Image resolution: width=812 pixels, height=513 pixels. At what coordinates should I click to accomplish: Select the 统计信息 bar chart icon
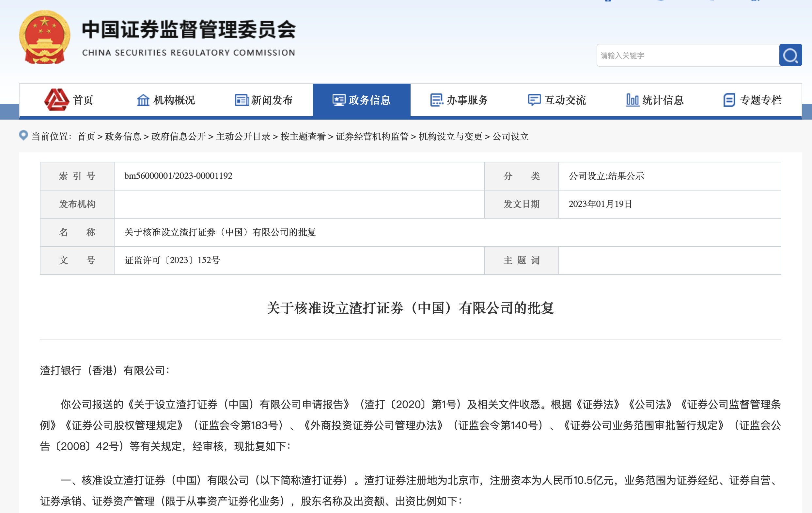(x=633, y=100)
